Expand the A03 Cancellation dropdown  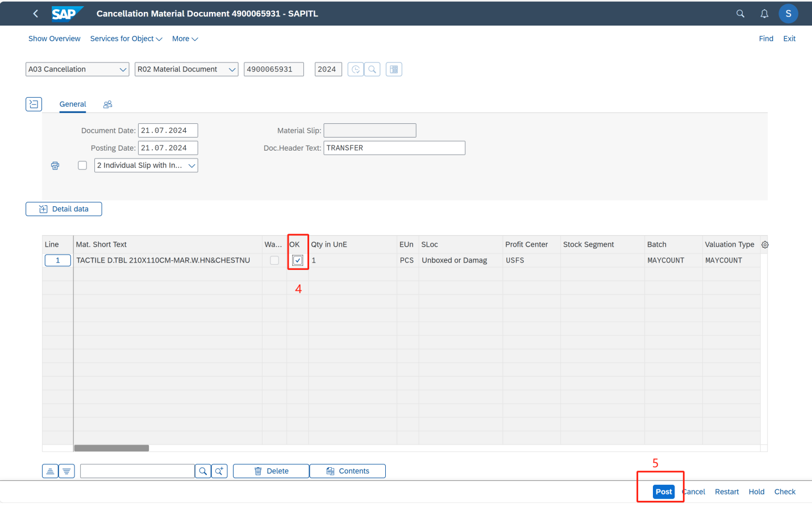click(123, 69)
